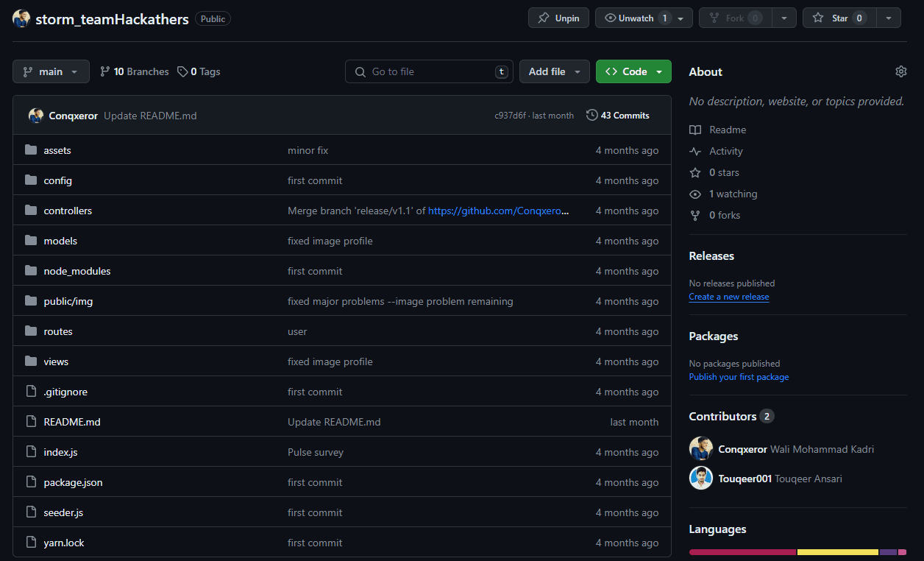This screenshot has height=561, width=924.
Task: Click Publish your first package link
Action: pyautogui.click(x=739, y=377)
